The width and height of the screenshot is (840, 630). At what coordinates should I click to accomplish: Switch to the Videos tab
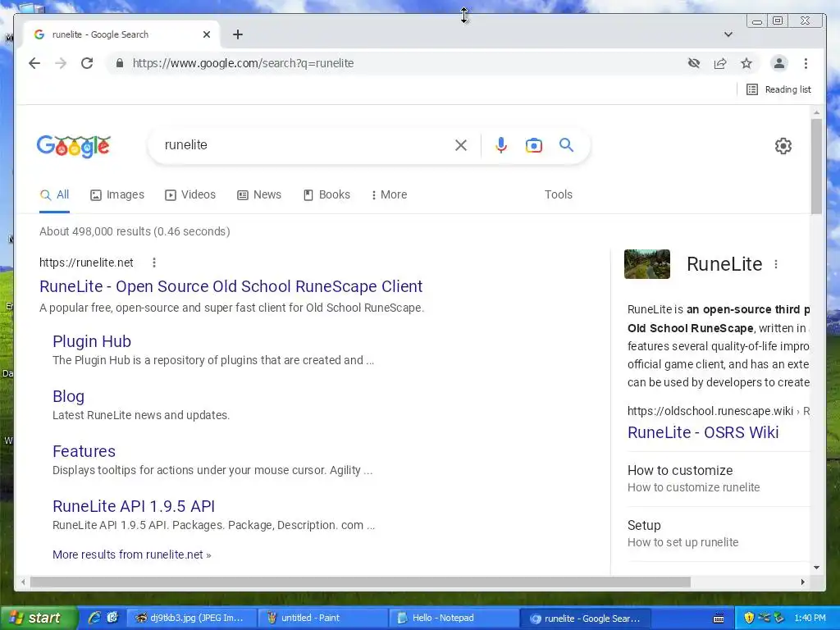(x=190, y=195)
